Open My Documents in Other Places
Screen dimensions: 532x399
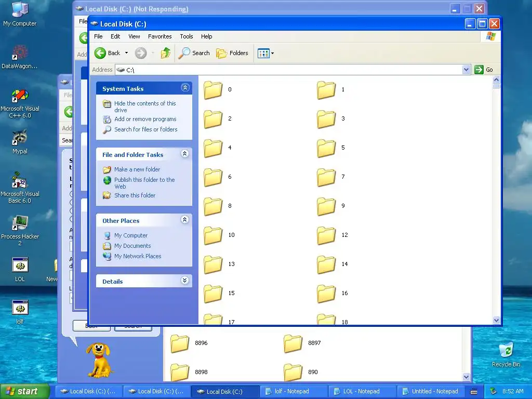coord(132,246)
